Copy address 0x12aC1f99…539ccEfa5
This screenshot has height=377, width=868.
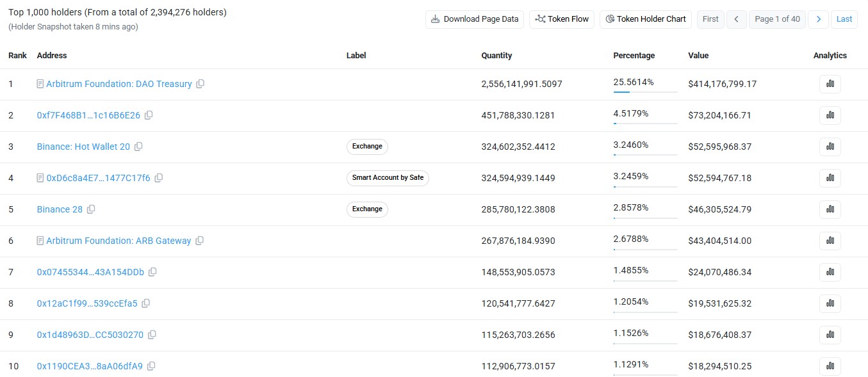click(146, 303)
